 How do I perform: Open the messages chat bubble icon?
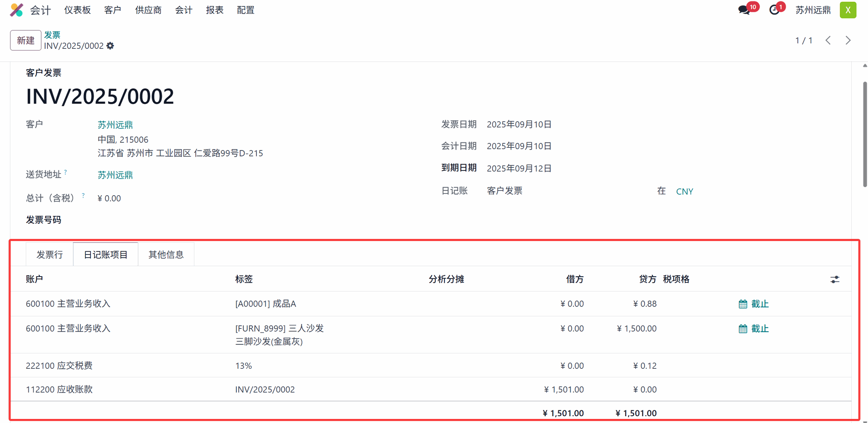[x=744, y=10]
